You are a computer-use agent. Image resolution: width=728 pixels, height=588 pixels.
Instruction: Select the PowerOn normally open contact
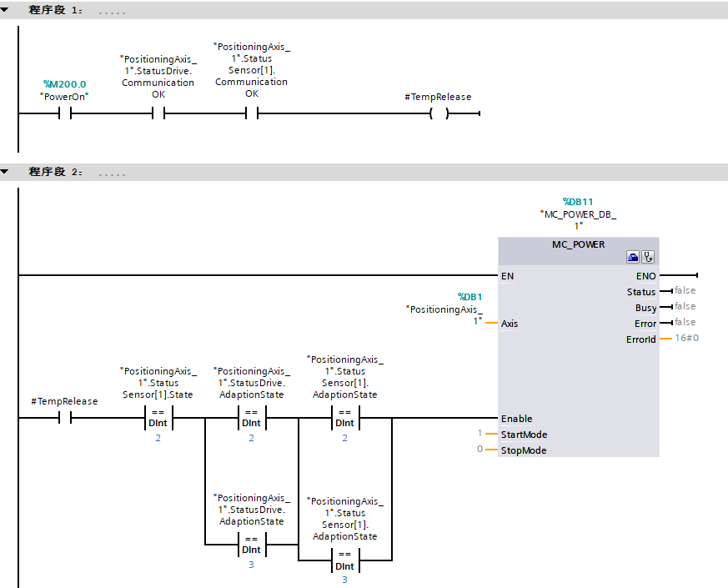pos(65,114)
